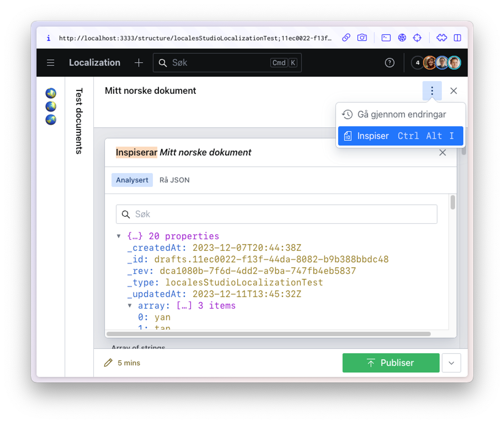Open the dropdown arrow next to Publiser
This screenshot has width=504, height=423.
click(451, 363)
